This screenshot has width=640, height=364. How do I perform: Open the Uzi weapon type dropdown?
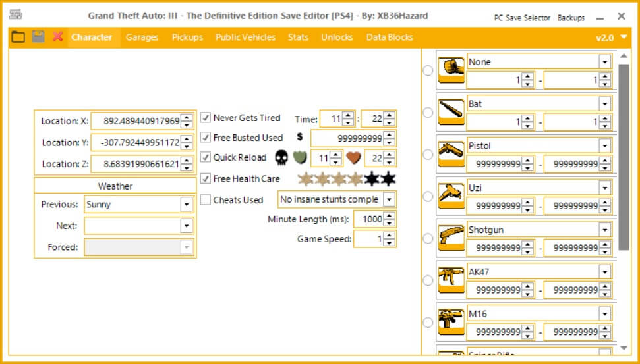(x=605, y=188)
